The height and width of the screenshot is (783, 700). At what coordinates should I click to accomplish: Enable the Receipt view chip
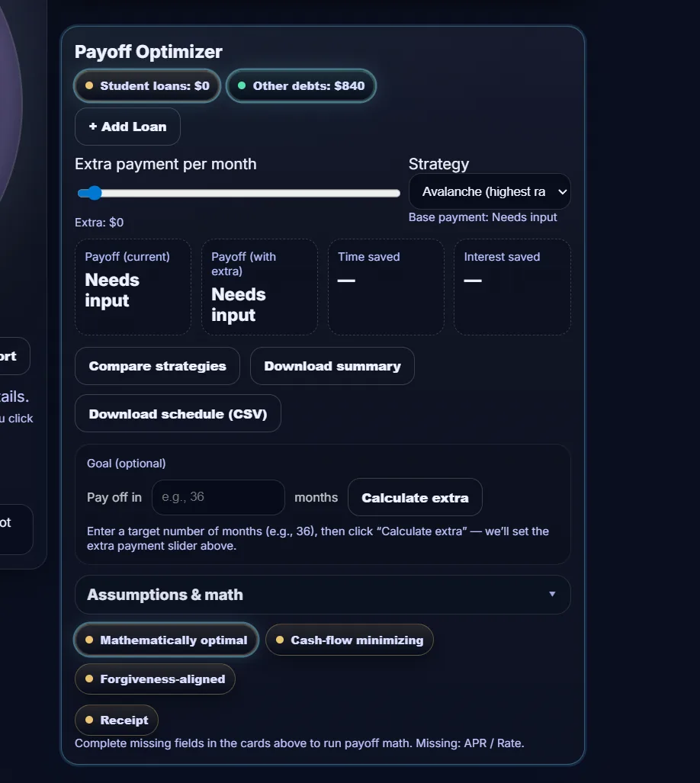pos(116,720)
